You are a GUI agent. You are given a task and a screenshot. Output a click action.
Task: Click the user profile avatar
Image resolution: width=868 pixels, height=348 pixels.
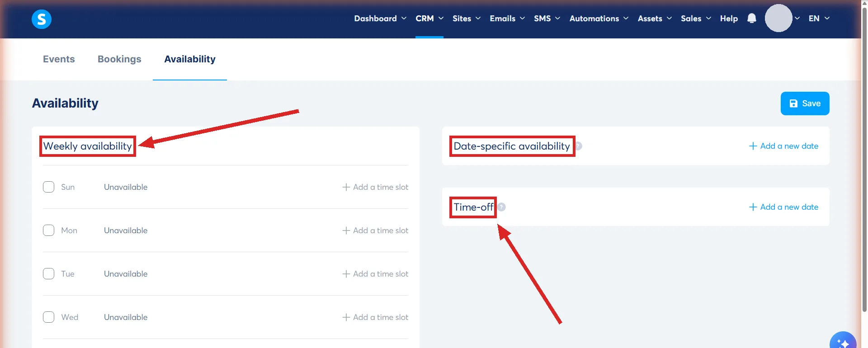(778, 18)
